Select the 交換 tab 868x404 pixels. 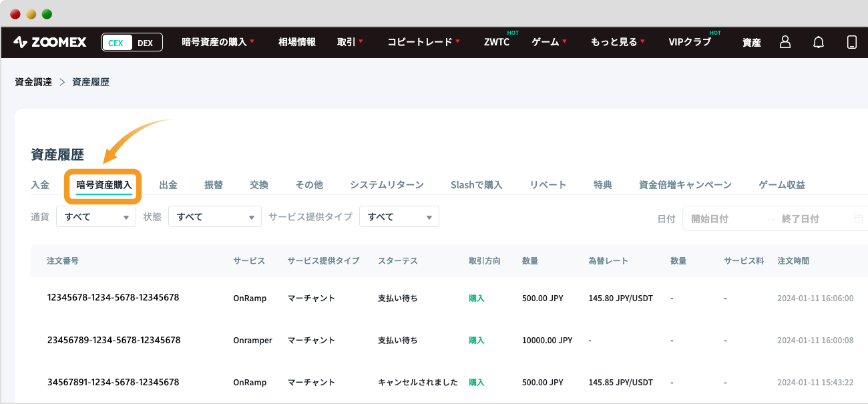pos(259,185)
